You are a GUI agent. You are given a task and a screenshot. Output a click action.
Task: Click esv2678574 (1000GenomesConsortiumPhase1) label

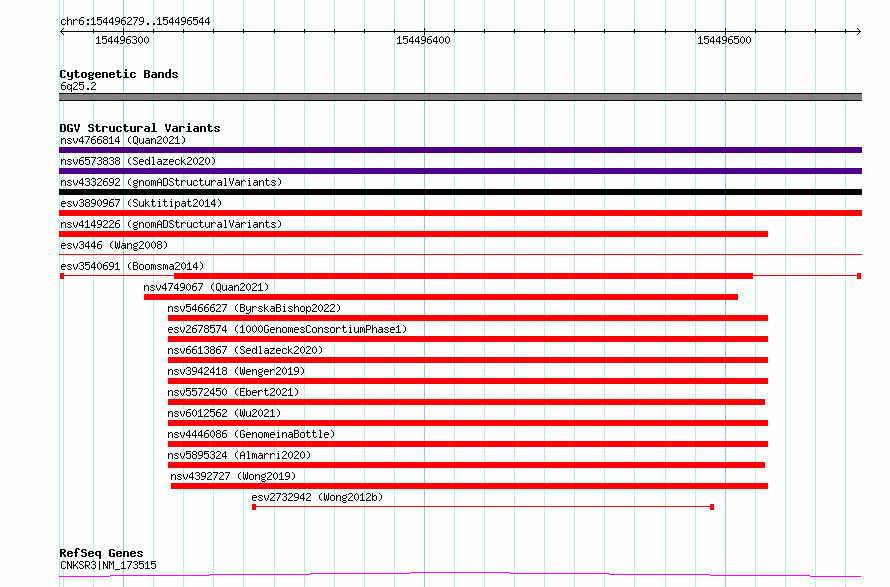(287, 329)
